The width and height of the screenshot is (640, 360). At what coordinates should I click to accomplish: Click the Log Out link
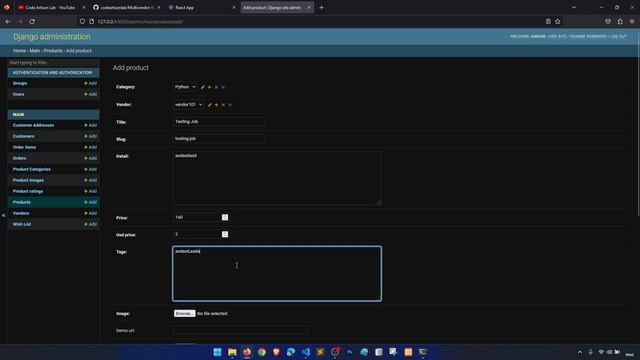[x=618, y=36]
